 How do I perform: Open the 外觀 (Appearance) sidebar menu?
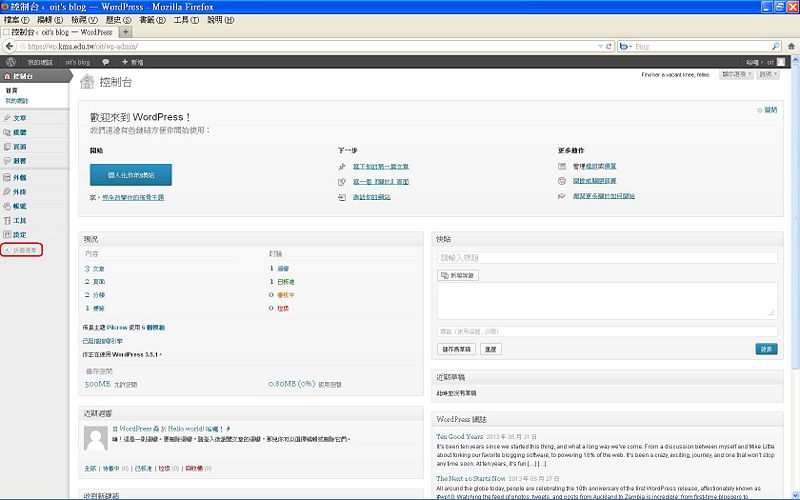(20, 178)
